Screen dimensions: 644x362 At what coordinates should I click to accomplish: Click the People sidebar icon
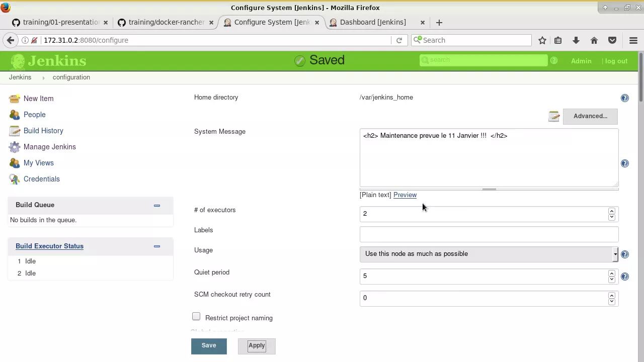point(15,115)
